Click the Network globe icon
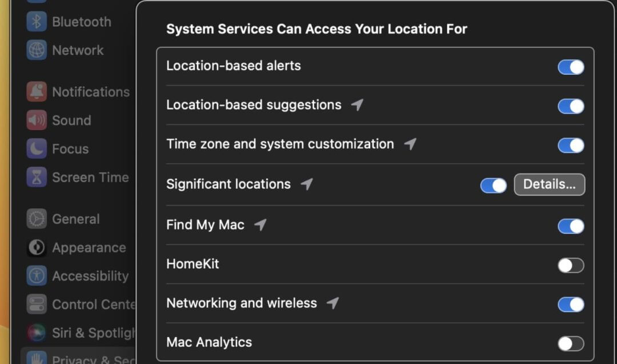This screenshot has width=617, height=364. coord(37,50)
